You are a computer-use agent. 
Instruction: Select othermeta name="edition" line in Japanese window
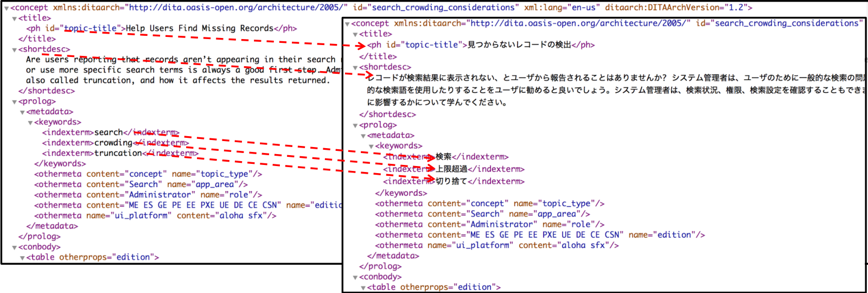pyautogui.click(x=540, y=235)
